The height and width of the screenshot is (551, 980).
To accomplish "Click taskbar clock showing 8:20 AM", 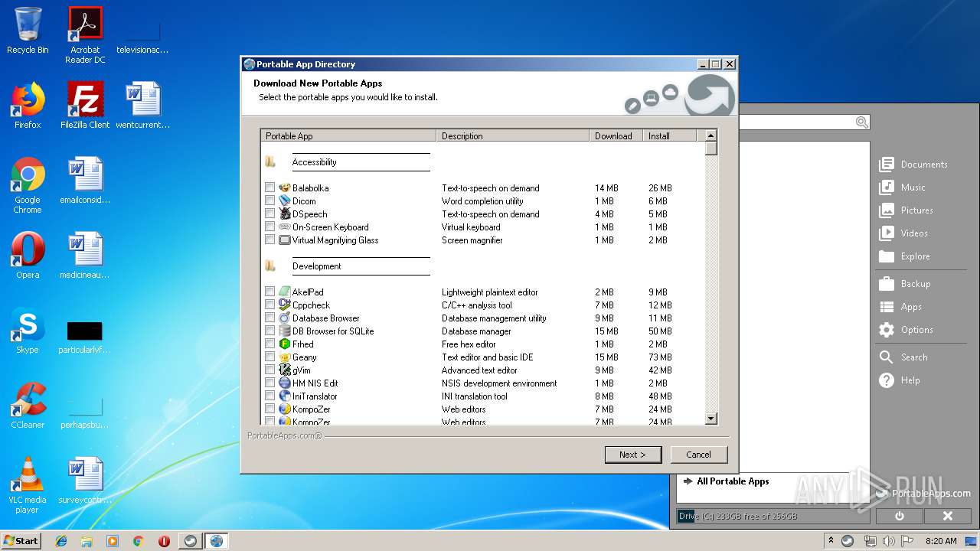I will point(941,541).
